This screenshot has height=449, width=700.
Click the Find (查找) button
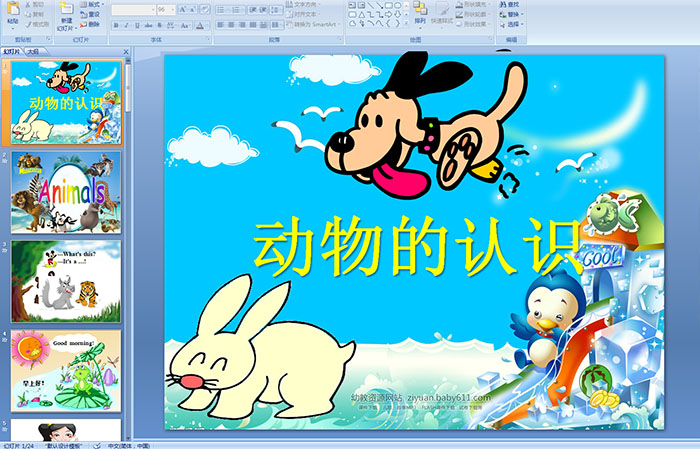point(510,4)
